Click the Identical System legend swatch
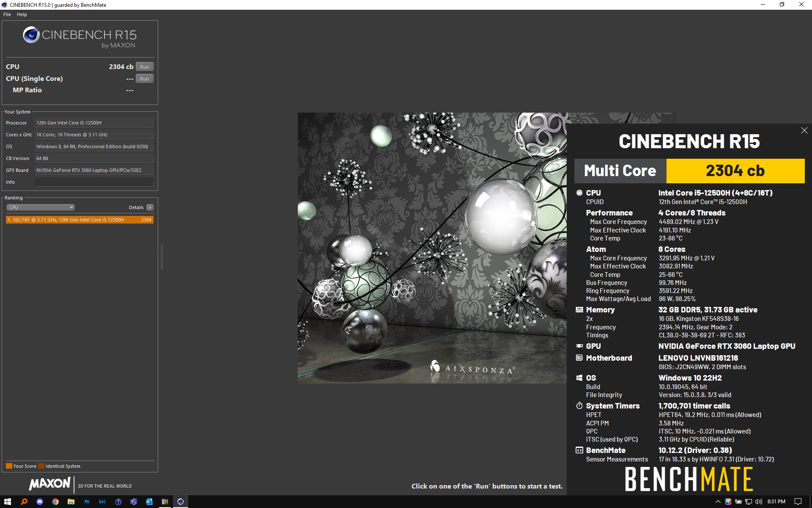Image resolution: width=812 pixels, height=508 pixels. click(41, 466)
